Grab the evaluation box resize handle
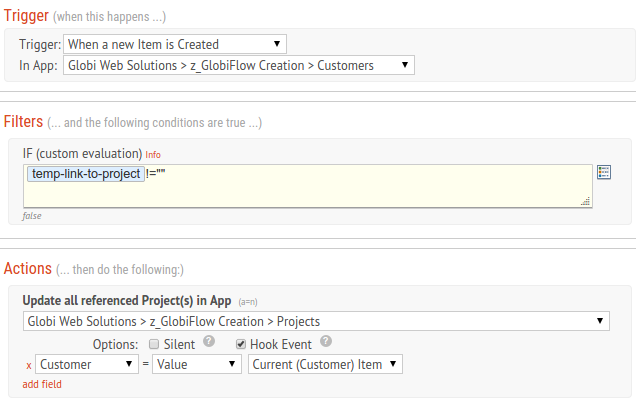This screenshot has height=404, width=636. (x=586, y=201)
